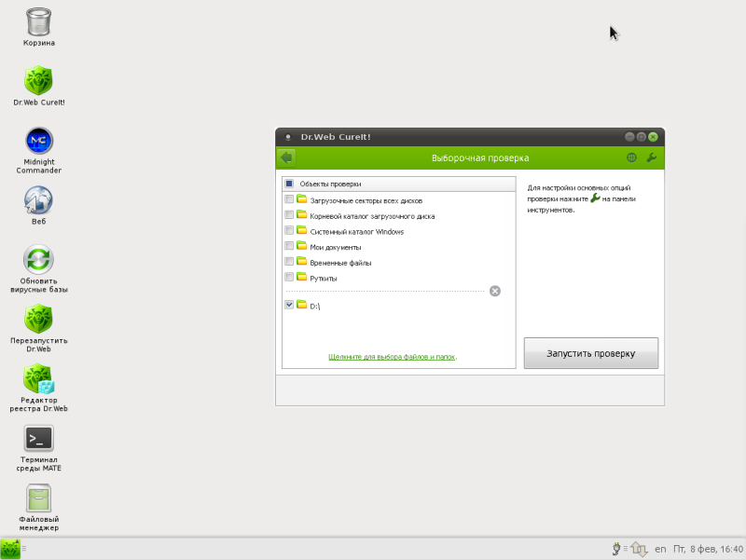
Task: Launch Обновить вирусные базы icon
Action: point(39,269)
